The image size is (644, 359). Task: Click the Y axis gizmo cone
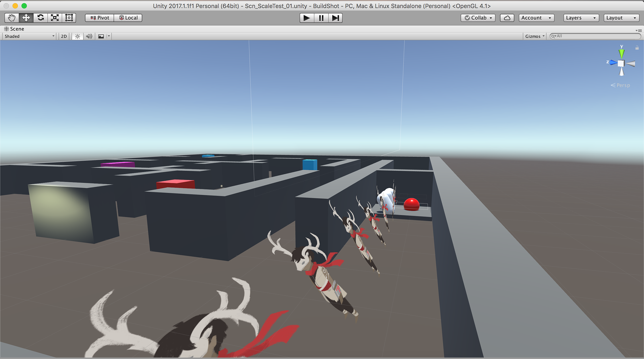622,53
